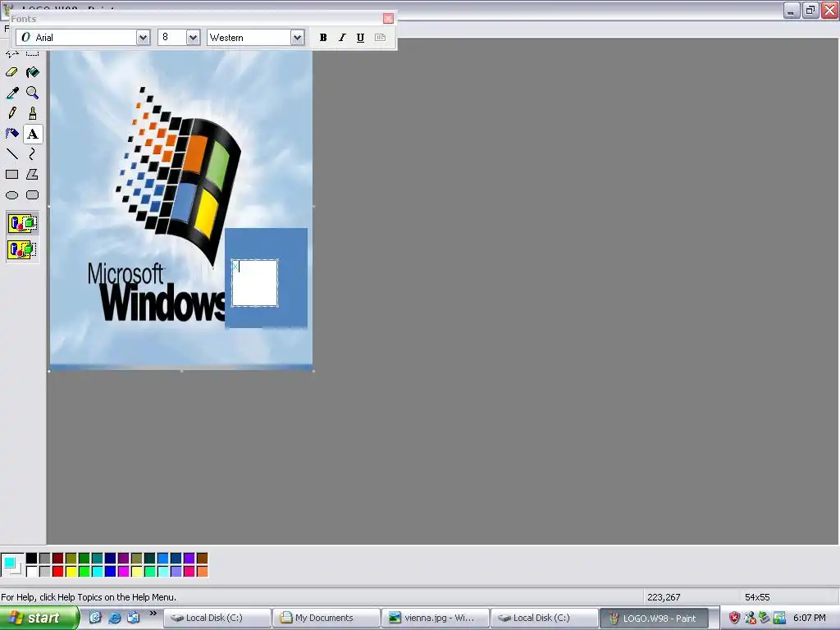Expand the font size dropdown arrow
The image size is (840, 630).
click(x=194, y=38)
